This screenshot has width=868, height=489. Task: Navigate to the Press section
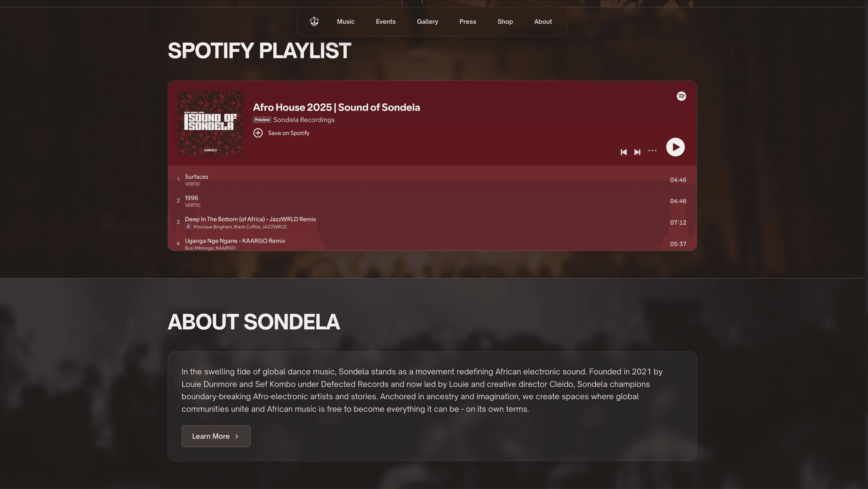pyautogui.click(x=468, y=22)
